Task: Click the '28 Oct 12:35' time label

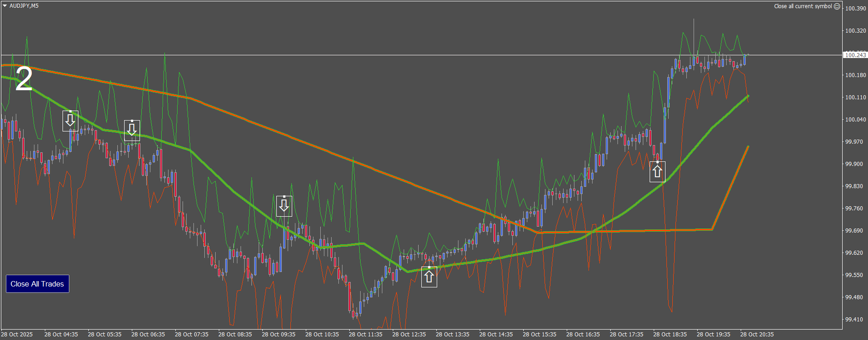Action: click(409, 335)
